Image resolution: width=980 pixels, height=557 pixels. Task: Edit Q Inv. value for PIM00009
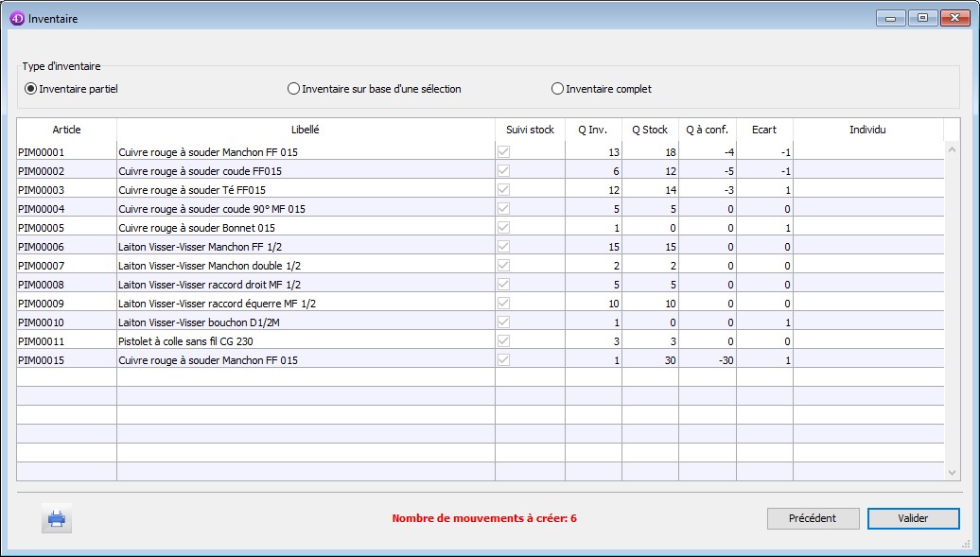point(593,304)
